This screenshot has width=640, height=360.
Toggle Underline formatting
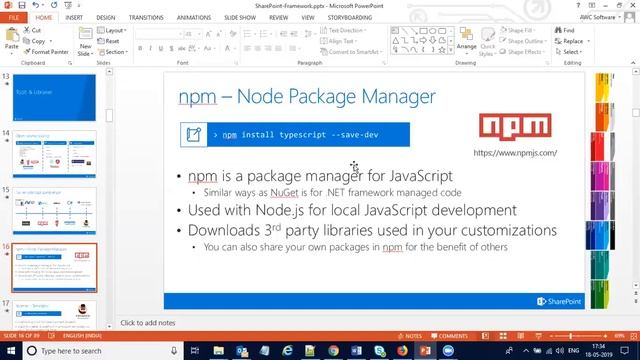161,49
